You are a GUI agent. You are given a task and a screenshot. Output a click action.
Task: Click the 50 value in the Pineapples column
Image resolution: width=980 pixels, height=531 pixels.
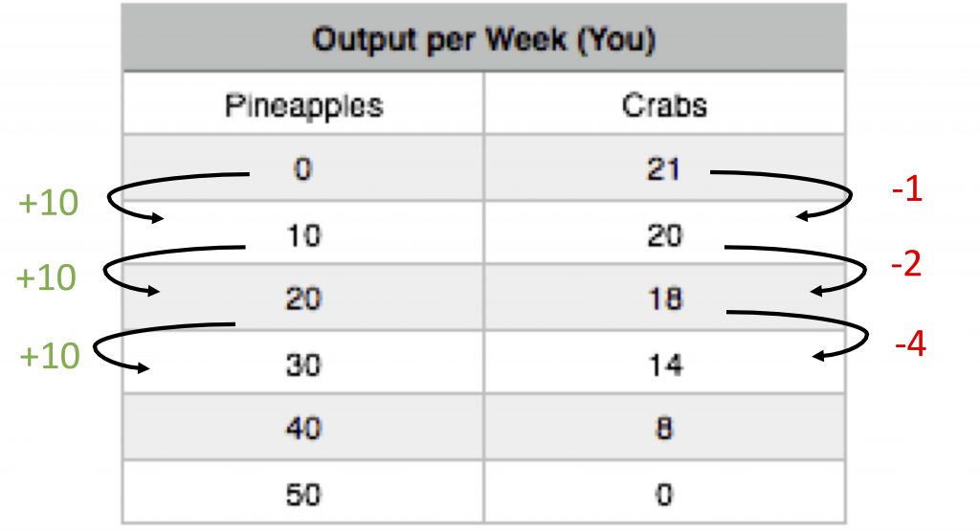point(303,495)
